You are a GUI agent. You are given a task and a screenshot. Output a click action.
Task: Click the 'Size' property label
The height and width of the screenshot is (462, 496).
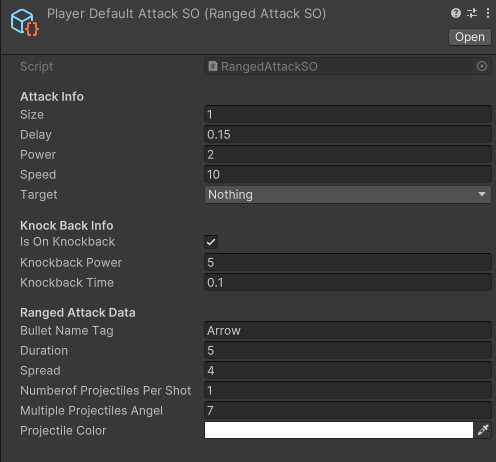(x=32, y=115)
